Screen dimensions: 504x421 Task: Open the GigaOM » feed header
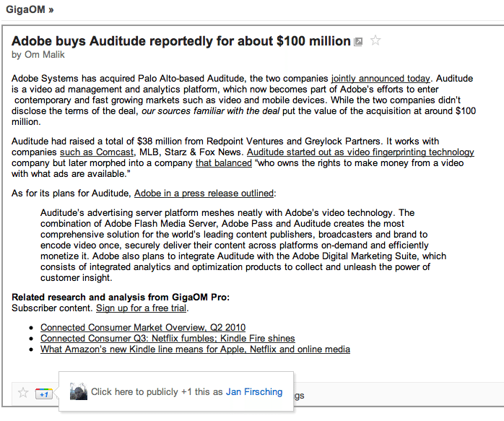coord(30,9)
